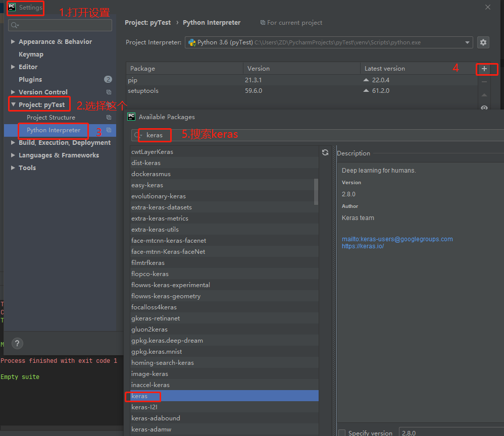The image size is (504, 436).
Task: Click the add package plus icon
Action: pyautogui.click(x=484, y=69)
